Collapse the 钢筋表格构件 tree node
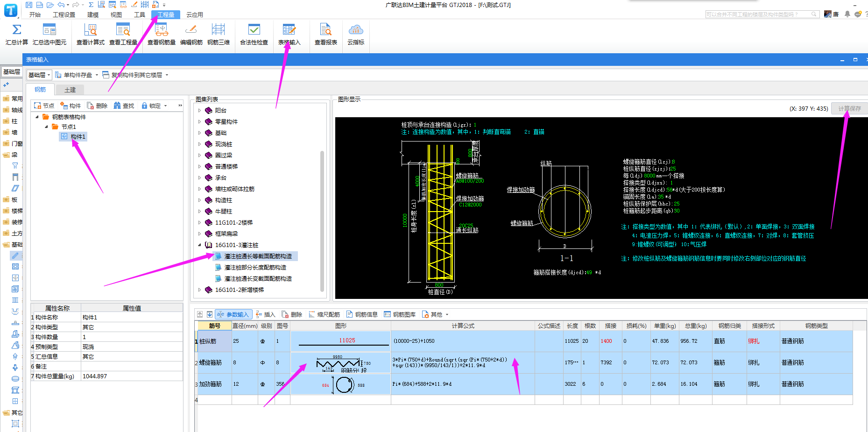868x432 pixels. (x=37, y=117)
